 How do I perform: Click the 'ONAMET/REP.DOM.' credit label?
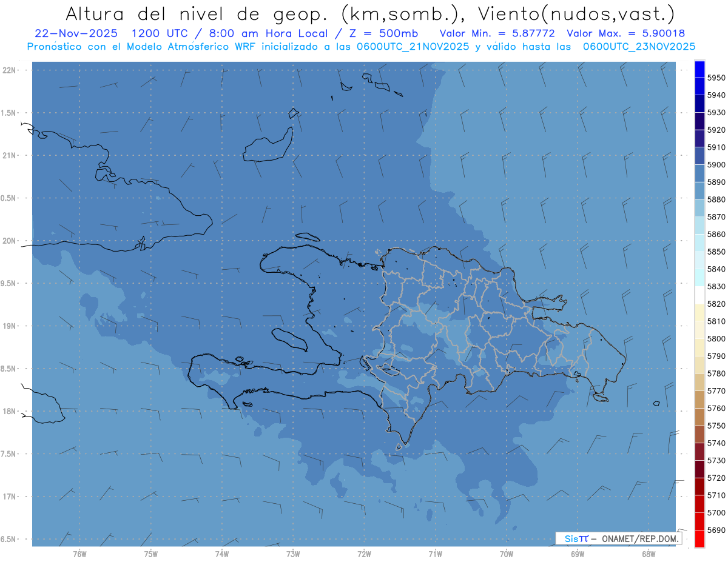[x=639, y=538]
